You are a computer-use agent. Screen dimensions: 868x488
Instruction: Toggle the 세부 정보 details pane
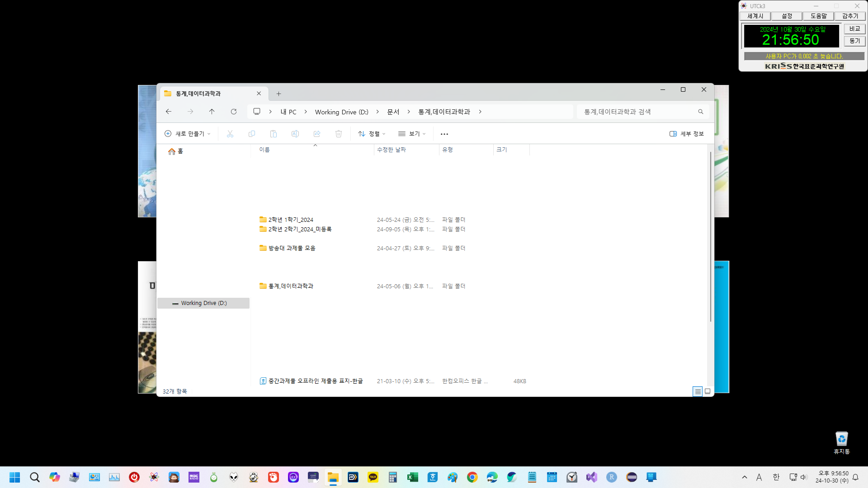coord(686,134)
